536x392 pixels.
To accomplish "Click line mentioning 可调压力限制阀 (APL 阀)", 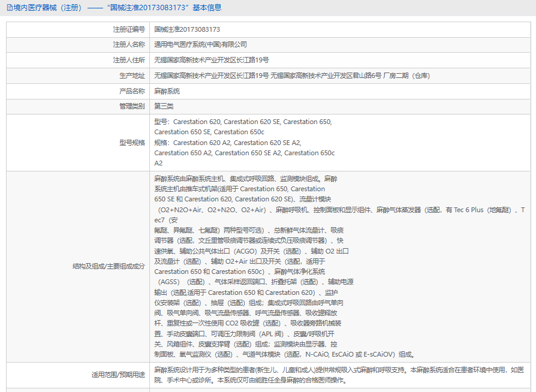I will [244, 334].
